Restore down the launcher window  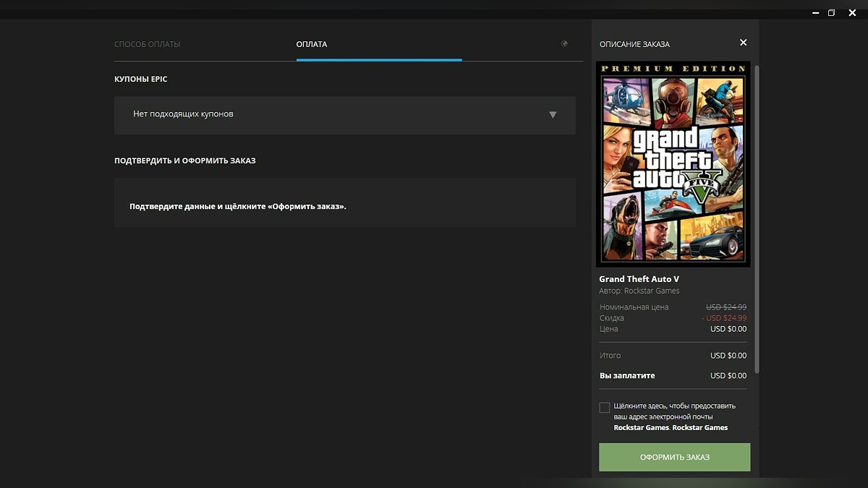(x=832, y=12)
